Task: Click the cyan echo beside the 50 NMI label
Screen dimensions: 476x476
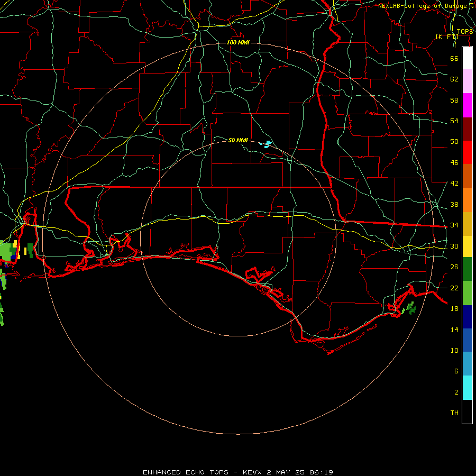Action: pyautogui.click(x=266, y=144)
